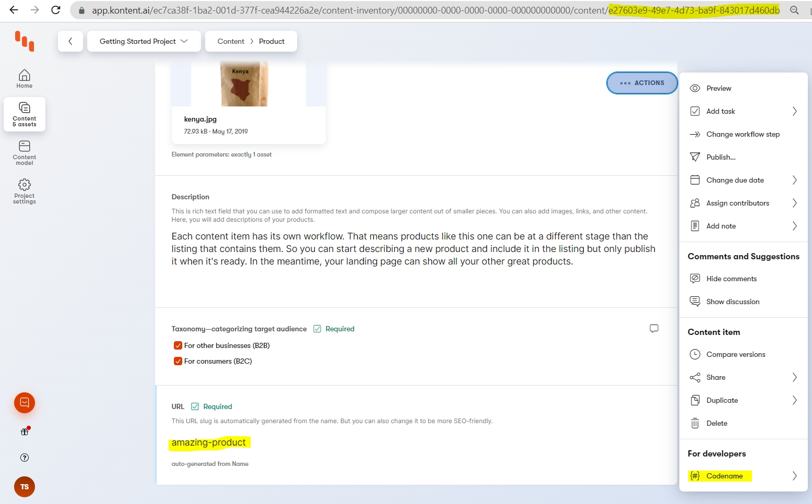Click the amazing-product URL slug field
Screen dimensions: 812x504
[x=209, y=442]
